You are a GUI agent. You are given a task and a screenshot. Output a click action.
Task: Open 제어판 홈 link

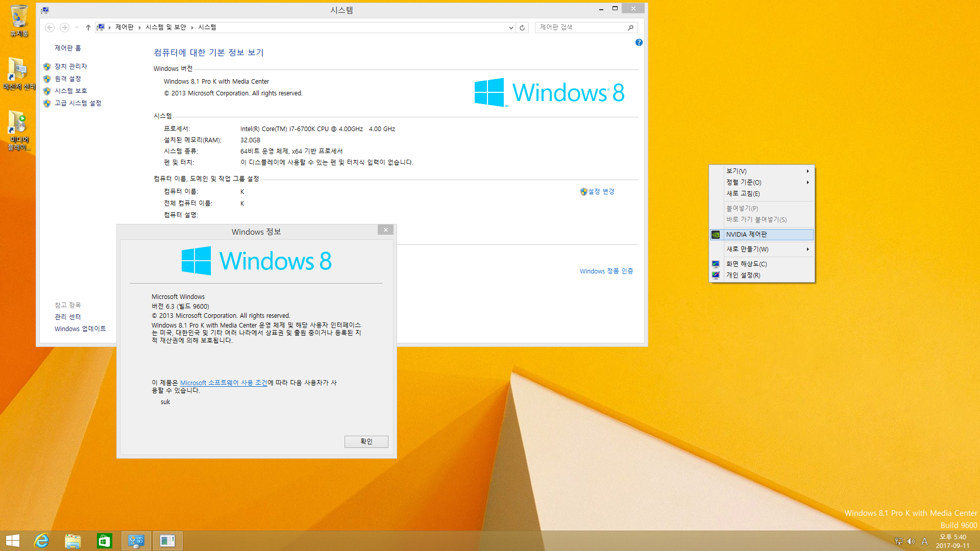(x=68, y=48)
